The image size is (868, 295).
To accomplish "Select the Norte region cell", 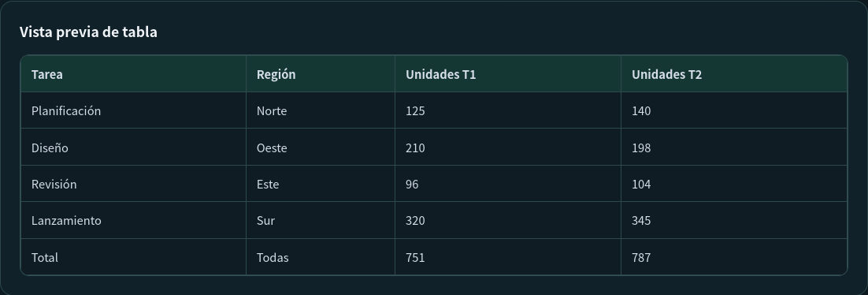I will pyautogui.click(x=321, y=110).
